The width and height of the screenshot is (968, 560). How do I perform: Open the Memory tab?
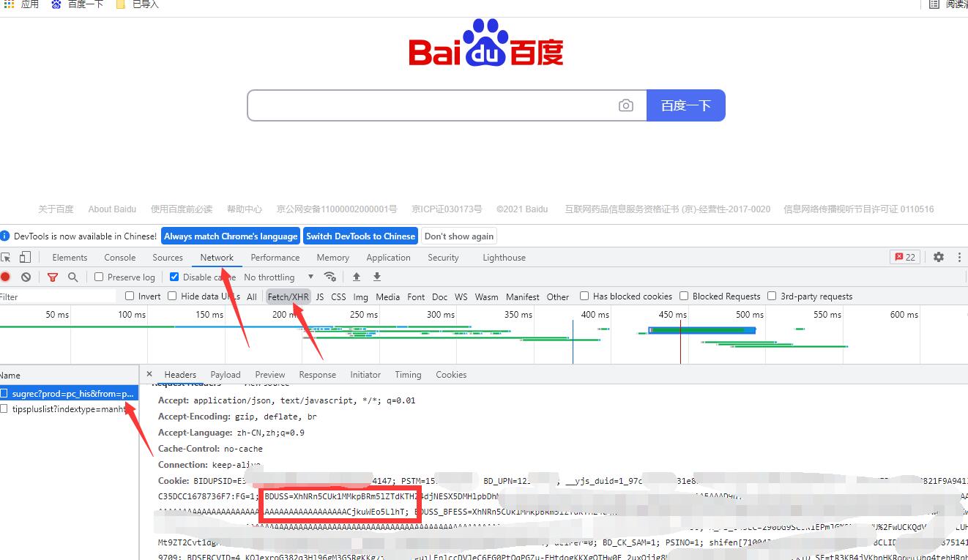coord(333,258)
